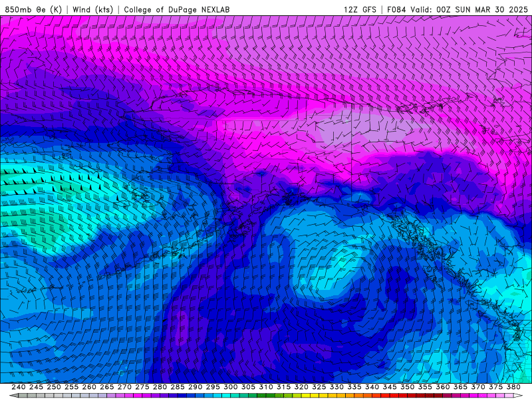The image size is (532, 399).
Task: Click the 290 value on the color scale
Action: click(x=195, y=387)
